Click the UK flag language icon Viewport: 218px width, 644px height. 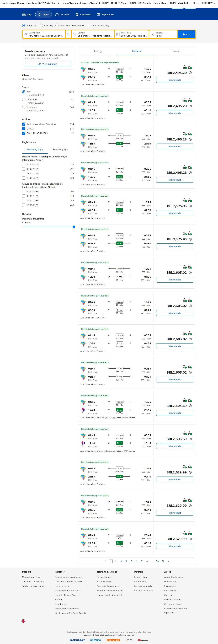click(x=23, y=621)
